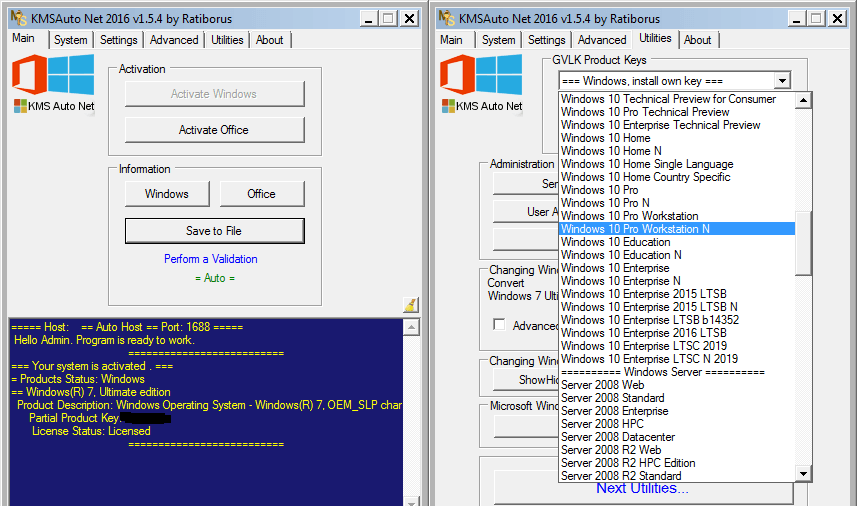Screen dimensions: 857x506
Task: Open the Advanced tab in the right window
Action: 602,40
